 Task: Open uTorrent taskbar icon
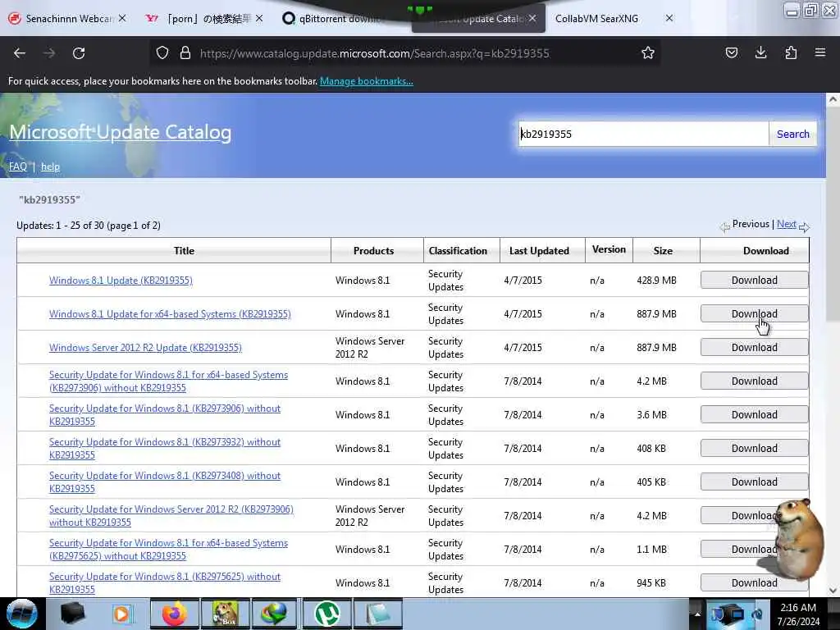click(x=326, y=614)
